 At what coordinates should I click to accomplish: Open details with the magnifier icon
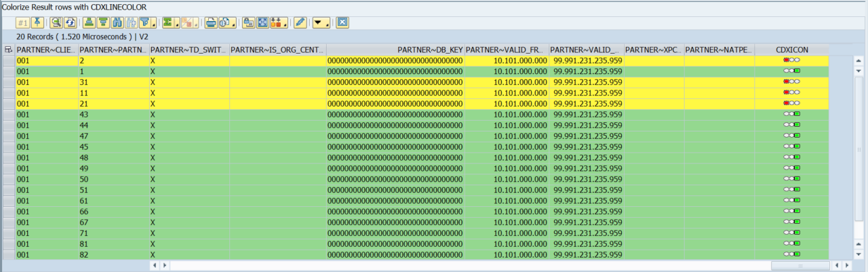click(56, 22)
